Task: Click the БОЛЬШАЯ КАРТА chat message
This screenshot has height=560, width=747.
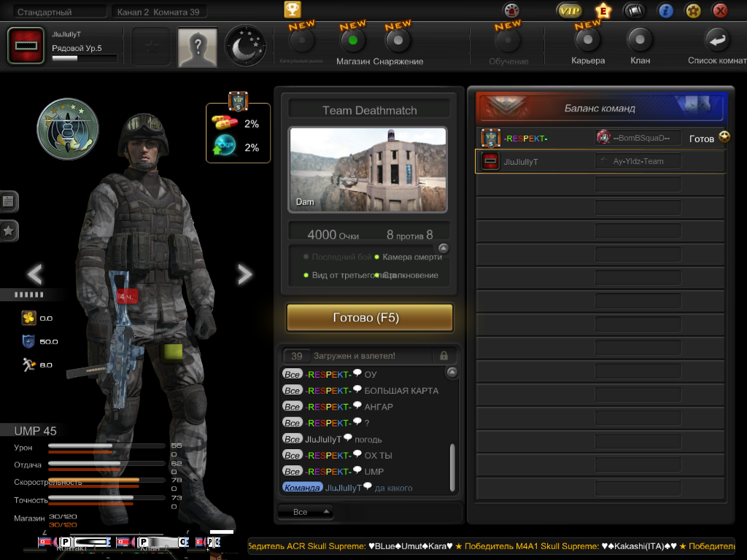Action: [x=401, y=391]
